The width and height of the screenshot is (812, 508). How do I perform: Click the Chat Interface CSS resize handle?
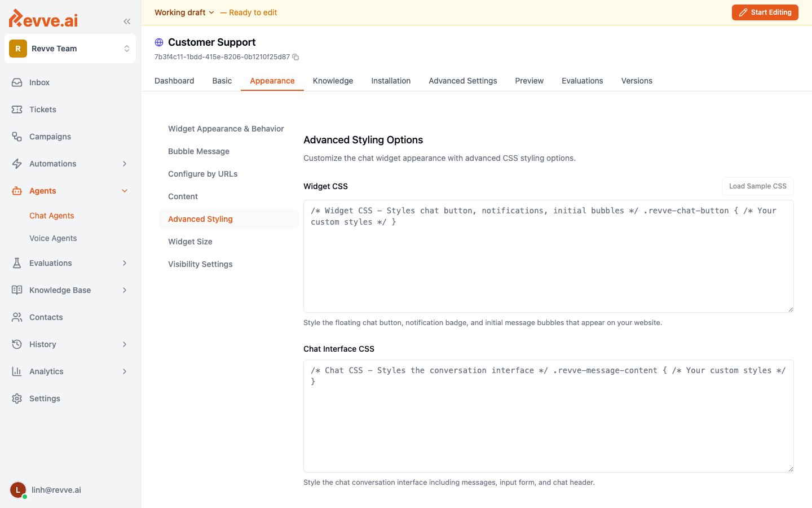[x=791, y=469]
